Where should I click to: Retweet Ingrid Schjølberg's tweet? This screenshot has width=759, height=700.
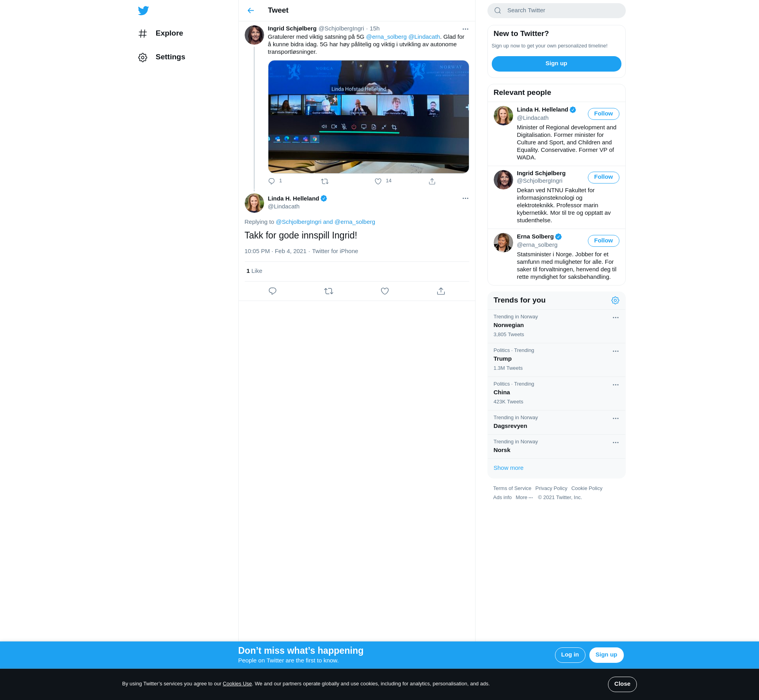tap(325, 181)
